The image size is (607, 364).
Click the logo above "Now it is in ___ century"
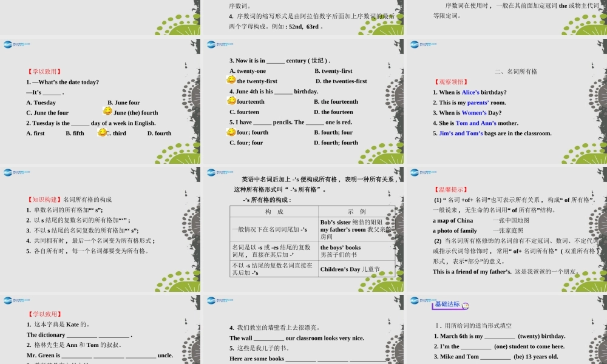pos(220,44)
